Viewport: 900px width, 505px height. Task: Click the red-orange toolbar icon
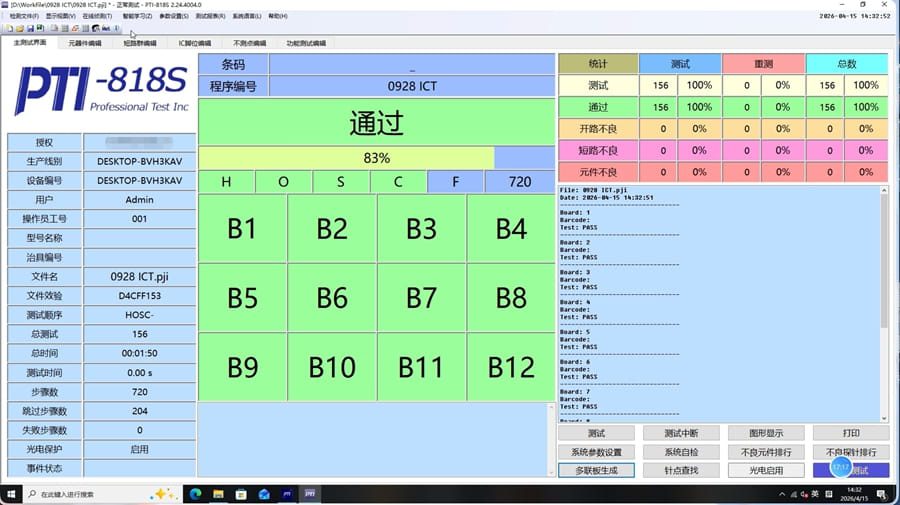(x=75, y=28)
